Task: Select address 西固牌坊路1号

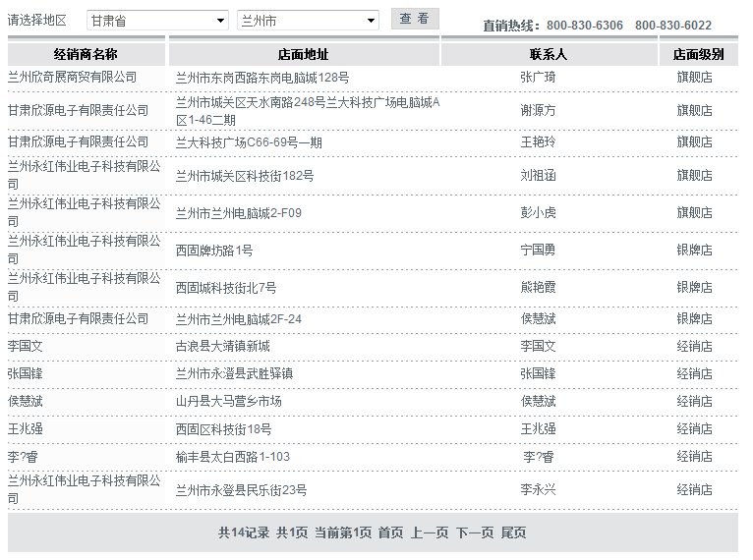Action: click(x=214, y=250)
